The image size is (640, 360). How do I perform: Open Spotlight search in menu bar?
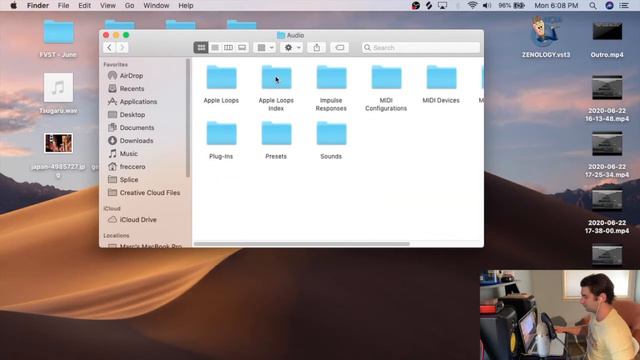coord(593,6)
